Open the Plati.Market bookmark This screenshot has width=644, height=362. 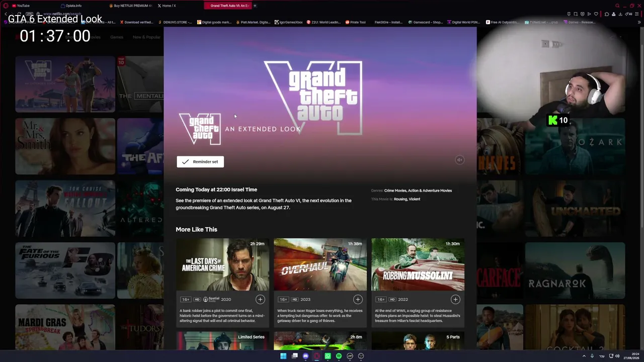[253, 22]
